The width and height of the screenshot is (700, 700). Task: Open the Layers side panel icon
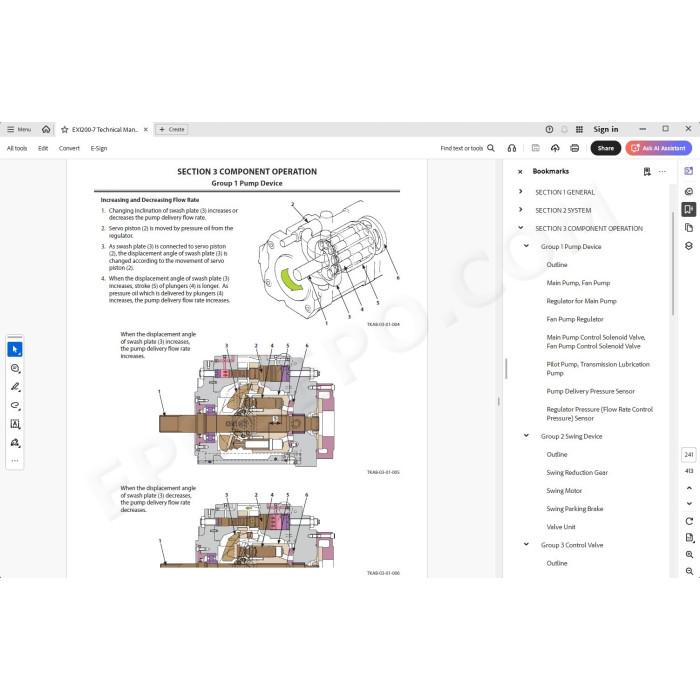point(688,246)
